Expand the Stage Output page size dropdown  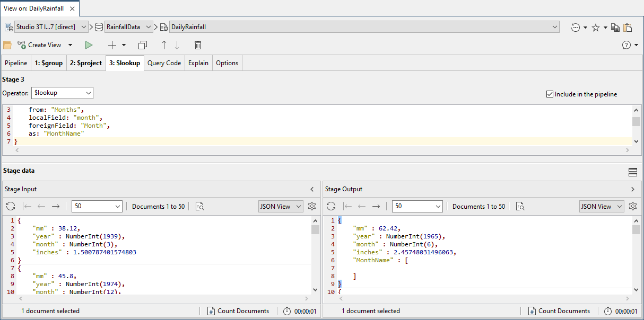pos(417,207)
